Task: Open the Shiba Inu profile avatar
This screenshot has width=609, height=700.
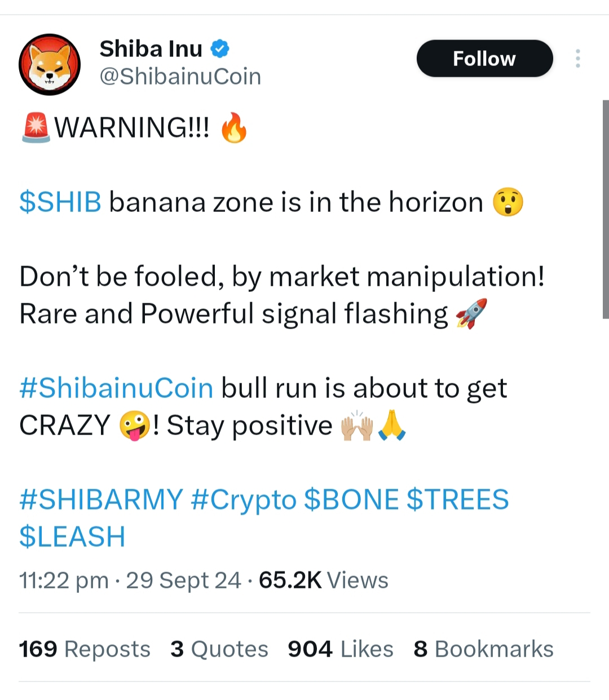Action: pyautogui.click(x=50, y=64)
